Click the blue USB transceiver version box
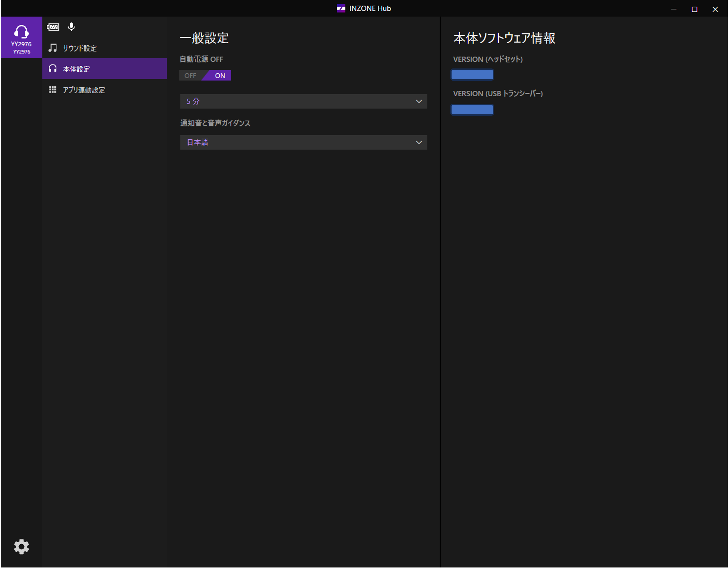728x568 pixels. click(x=472, y=110)
